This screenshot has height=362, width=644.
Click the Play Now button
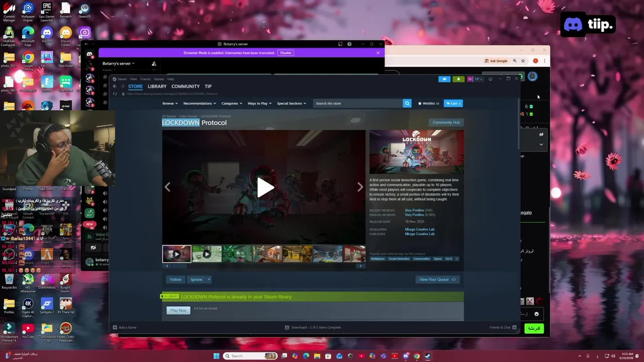point(178,310)
